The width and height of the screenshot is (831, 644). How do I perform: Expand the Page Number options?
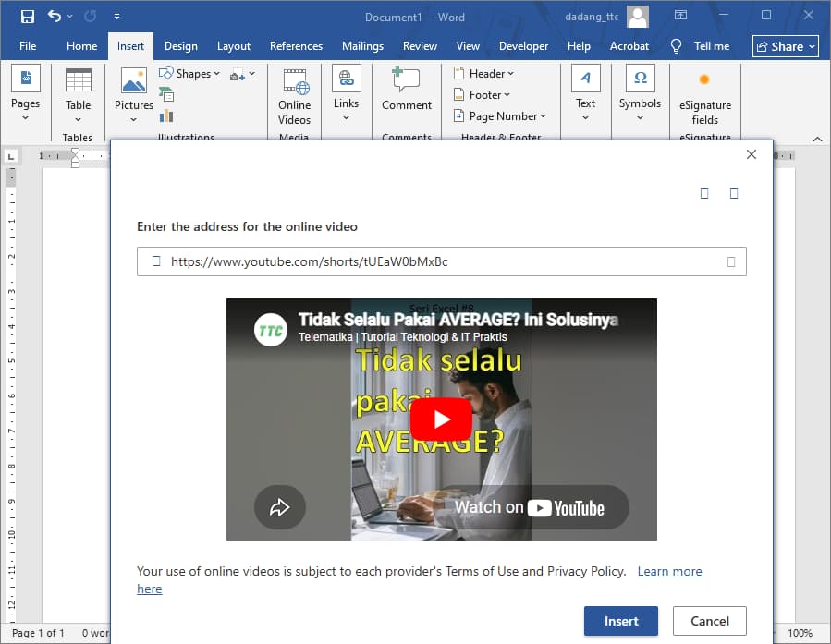[500, 115]
